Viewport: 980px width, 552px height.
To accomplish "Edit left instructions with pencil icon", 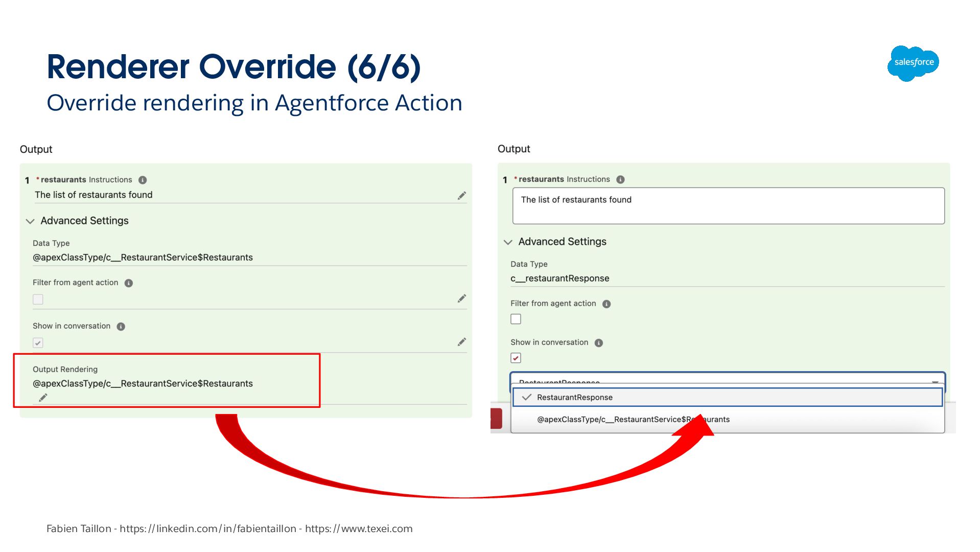I will [462, 196].
